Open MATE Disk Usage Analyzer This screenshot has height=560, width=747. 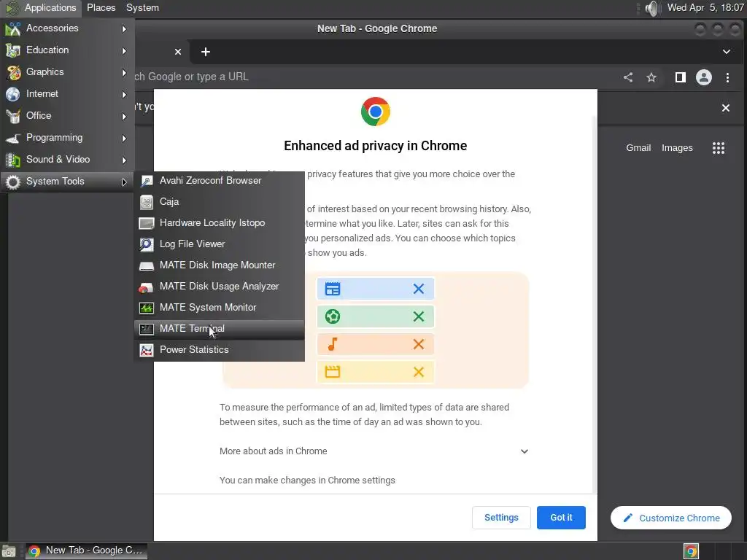pos(219,286)
